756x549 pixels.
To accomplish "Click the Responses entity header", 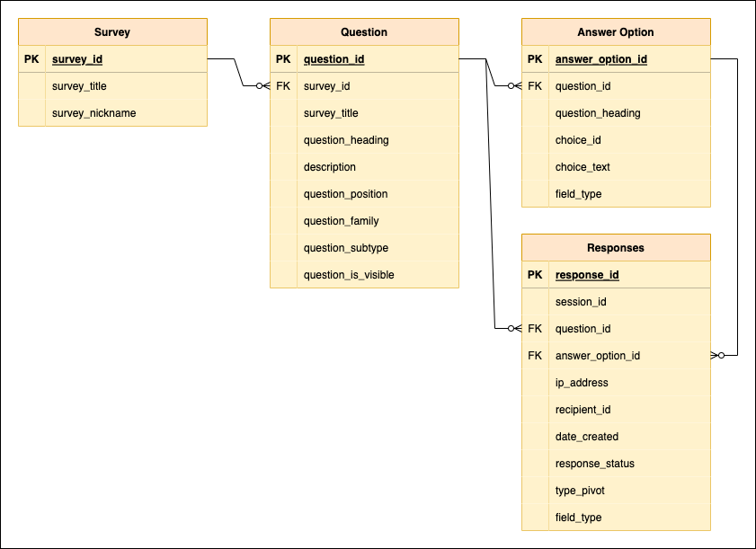I will tap(615, 247).
